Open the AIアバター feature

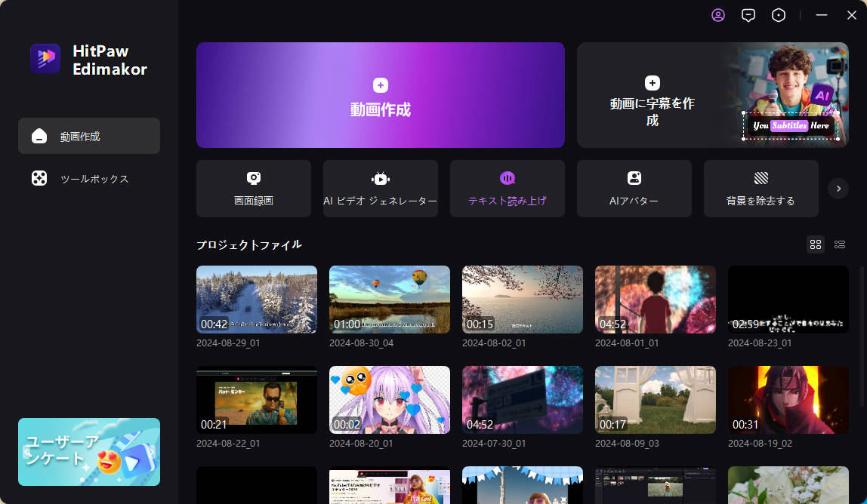click(x=634, y=188)
